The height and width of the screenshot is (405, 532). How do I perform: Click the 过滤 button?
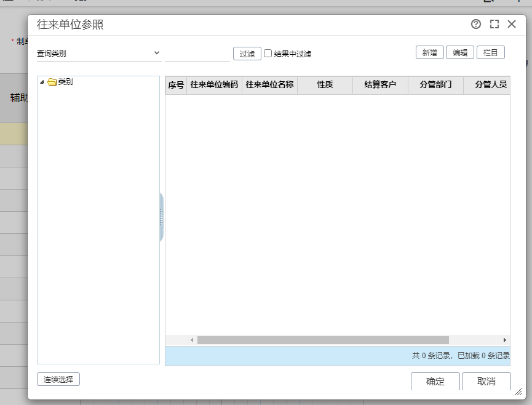pos(247,54)
